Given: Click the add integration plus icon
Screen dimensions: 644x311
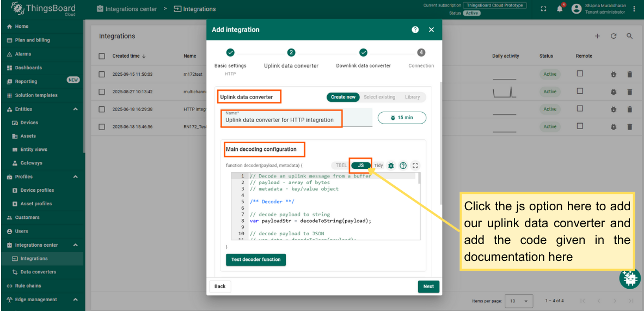Looking at the screenshot, I should click(x=597, y=36).
